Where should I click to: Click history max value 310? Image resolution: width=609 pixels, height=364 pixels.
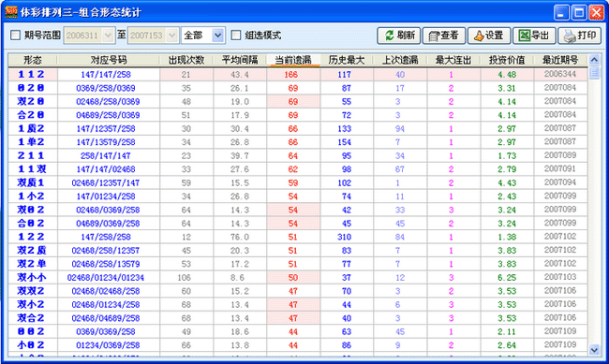(x=344, y=237)
